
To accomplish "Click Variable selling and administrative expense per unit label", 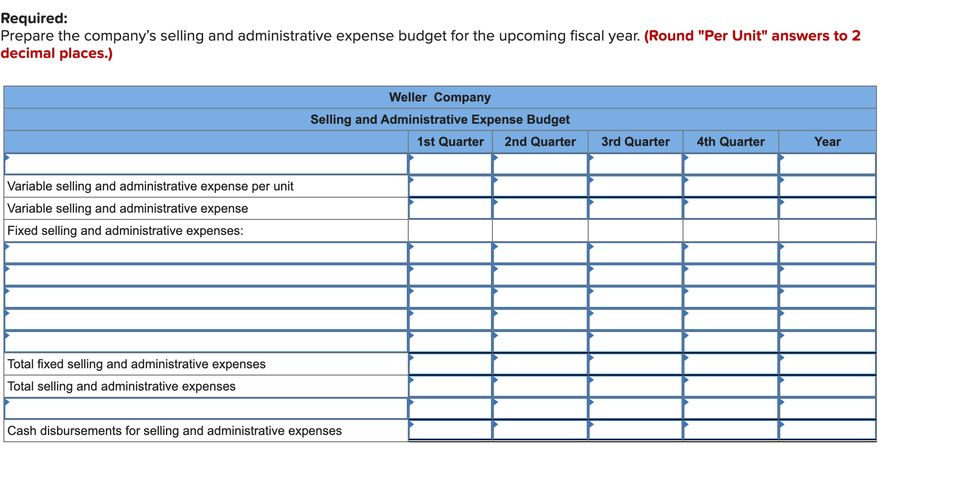I will (x=150, y=186).
